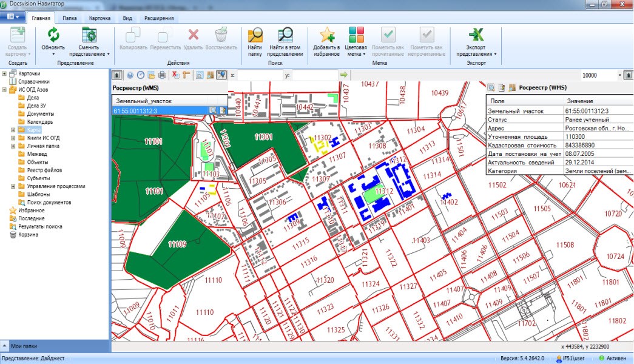Screen dimensions: 634x364
Task: Click the Создать карточку icon
Action: pyautogui.click(x=18, y=35)
